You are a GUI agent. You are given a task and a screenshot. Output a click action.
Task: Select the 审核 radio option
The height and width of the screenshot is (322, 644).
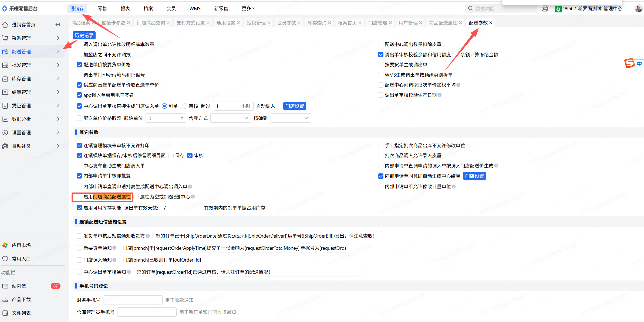(x=185, y=106)
